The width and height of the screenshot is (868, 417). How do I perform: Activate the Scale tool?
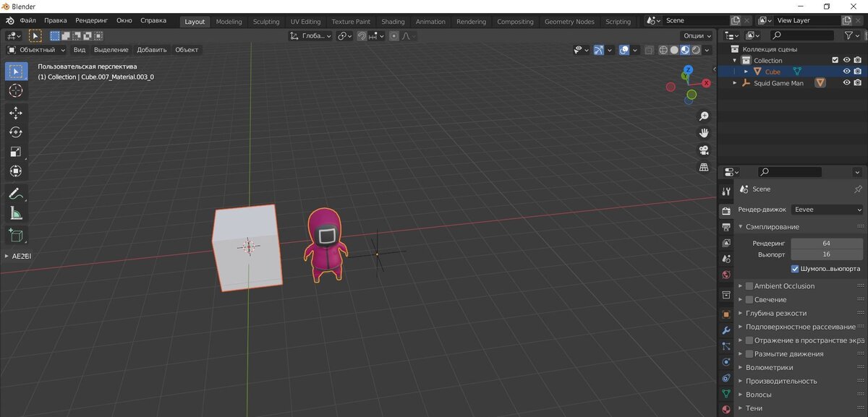click(16, 152)
